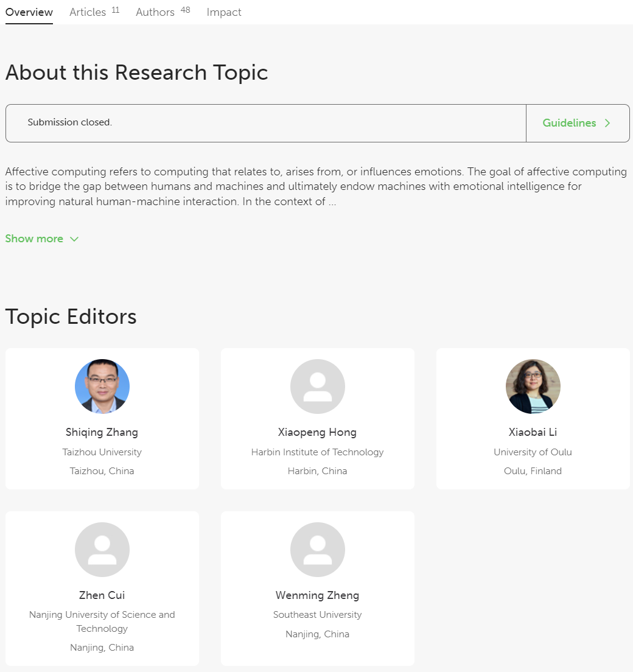Screen dimensions: 633x672
Task: Go to the Impact tab
Action: click(224, 12)
